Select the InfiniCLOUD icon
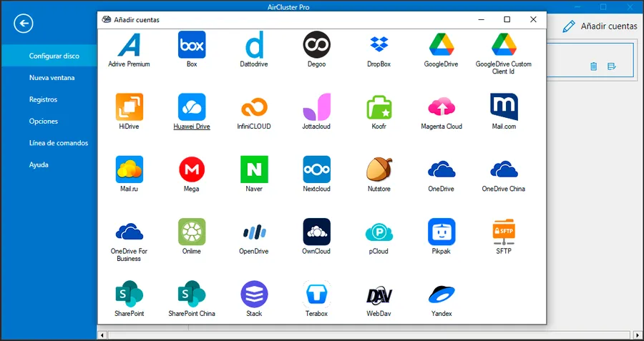Viewport: 644px width, 341px height. click(254, 107)
